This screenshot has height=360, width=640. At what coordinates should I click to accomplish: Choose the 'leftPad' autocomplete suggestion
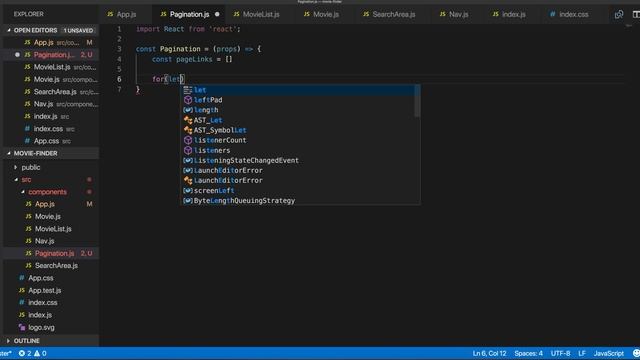tap(298, 100)
